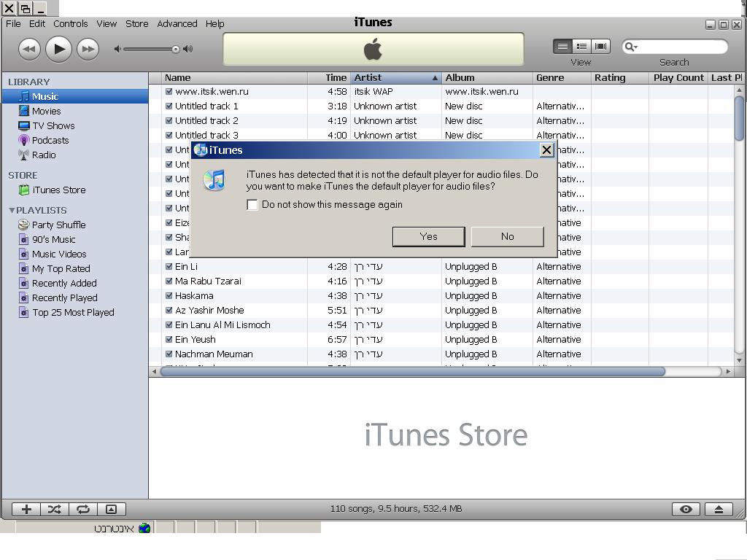747x560 pixels.
Task: Switch to list view icon
Action: pos(562,46)
